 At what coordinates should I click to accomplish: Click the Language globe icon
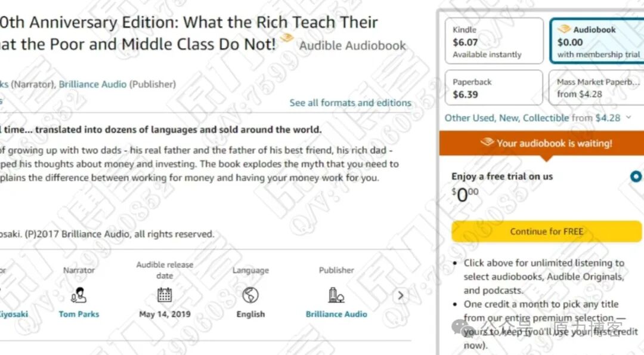pyautogui.click(x=250, y=295)
